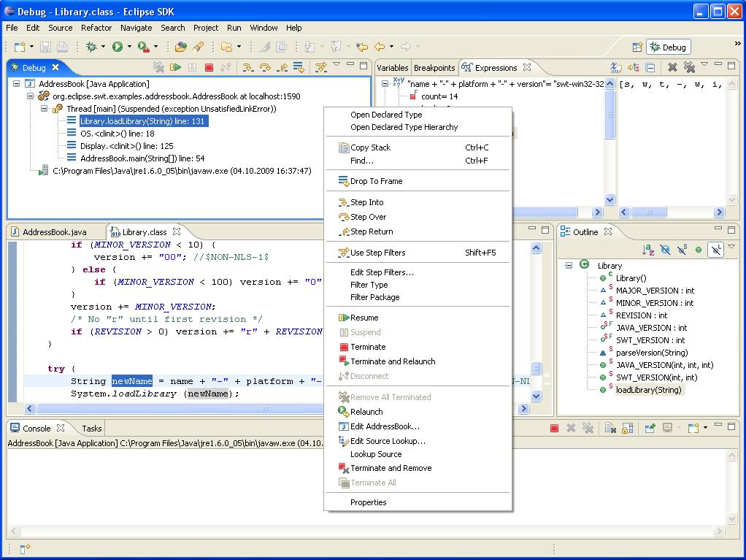This screenshot has width=746, height=560.
Task: Open the Tasks tab
Action: coord(91,428)
